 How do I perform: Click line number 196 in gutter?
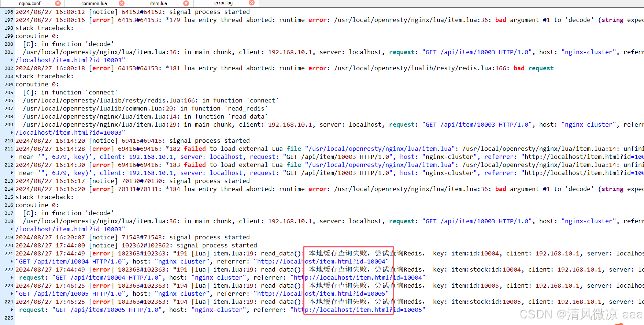9,12
